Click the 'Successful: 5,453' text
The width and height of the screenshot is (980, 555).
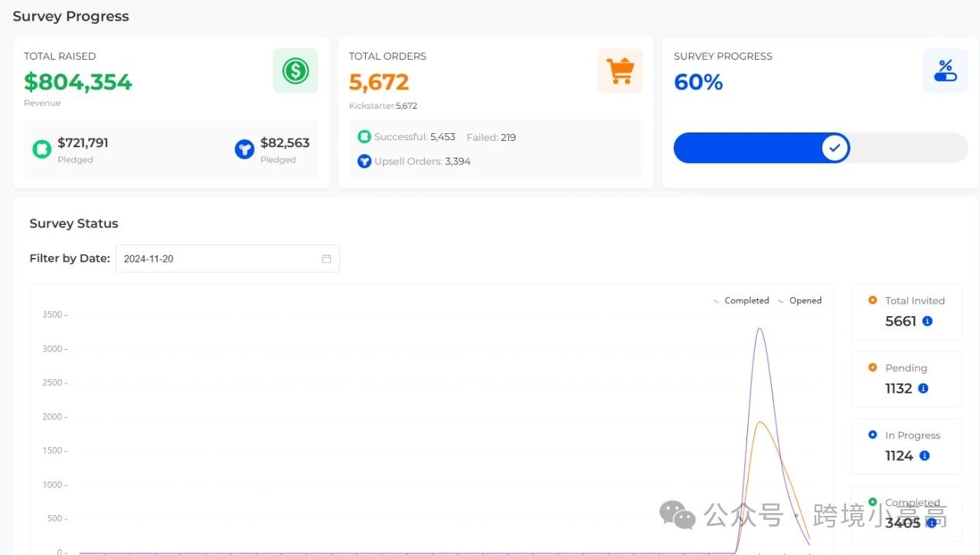[415, 137]
